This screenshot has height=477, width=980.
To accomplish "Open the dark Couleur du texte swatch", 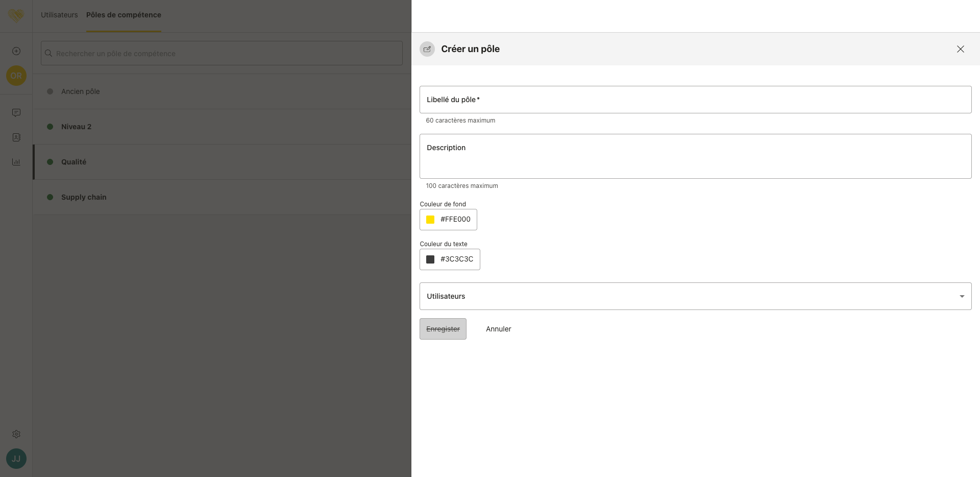I will [x=430, y=259].
